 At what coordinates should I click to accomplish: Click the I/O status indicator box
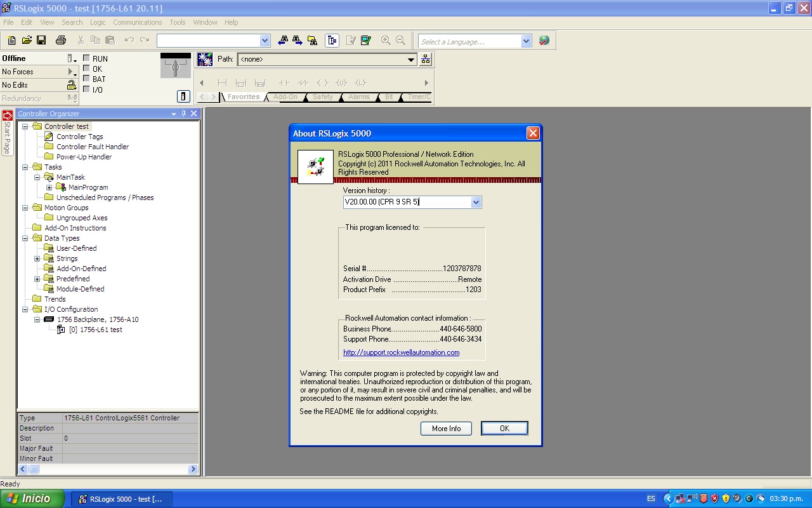pos(86,90)
